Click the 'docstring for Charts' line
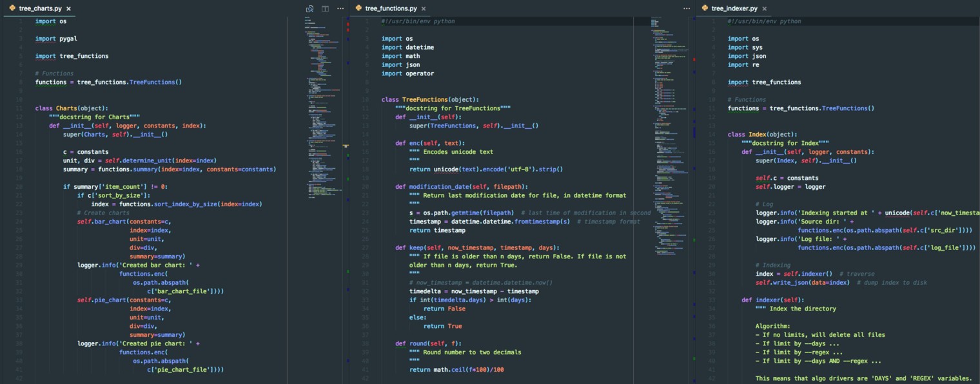 point(95,117)
